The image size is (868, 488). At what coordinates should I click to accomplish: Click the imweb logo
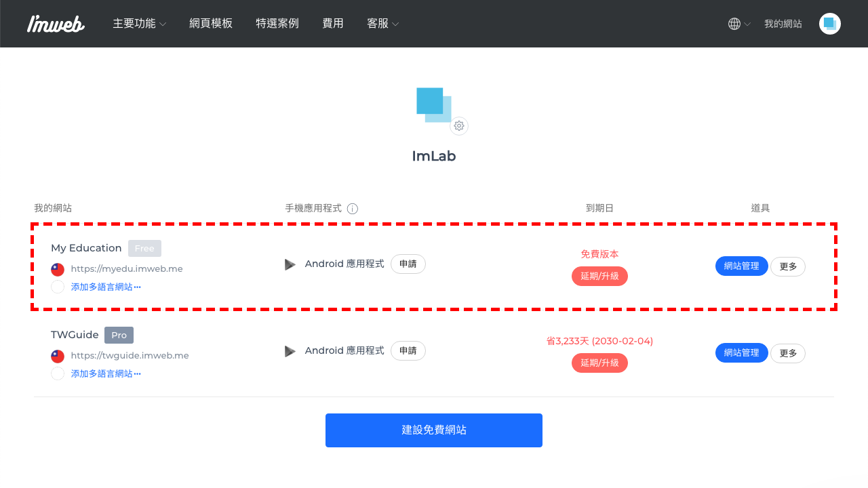click(56, 24)
